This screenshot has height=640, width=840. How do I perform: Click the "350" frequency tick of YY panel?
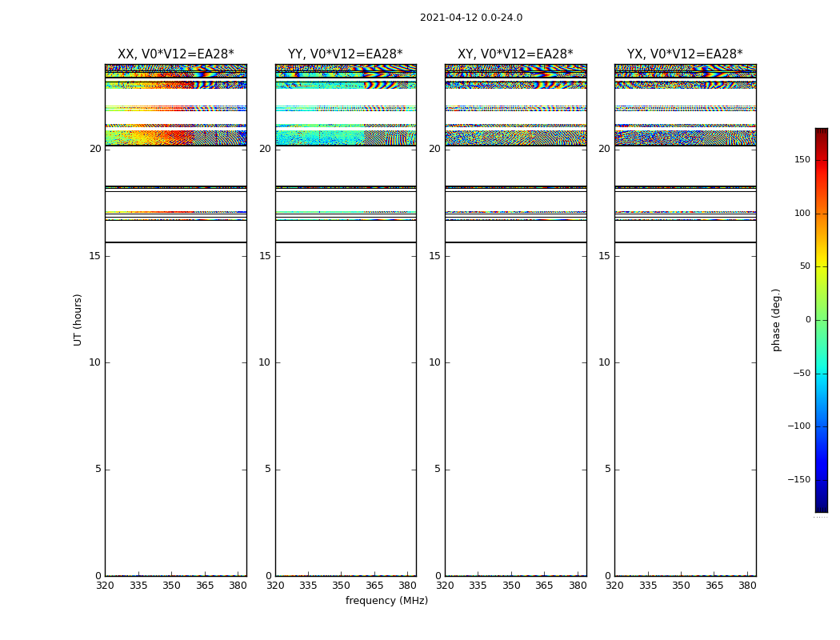[342, 586]
